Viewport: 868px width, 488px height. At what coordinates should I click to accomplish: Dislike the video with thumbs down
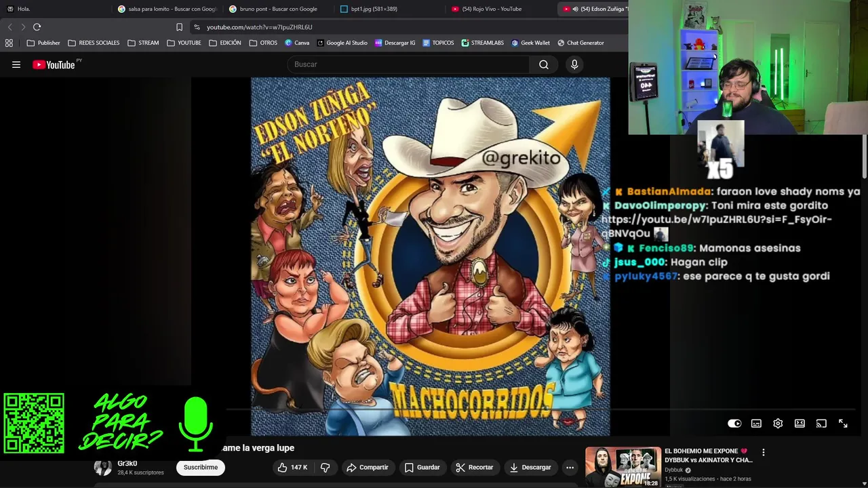pos(325,468)
